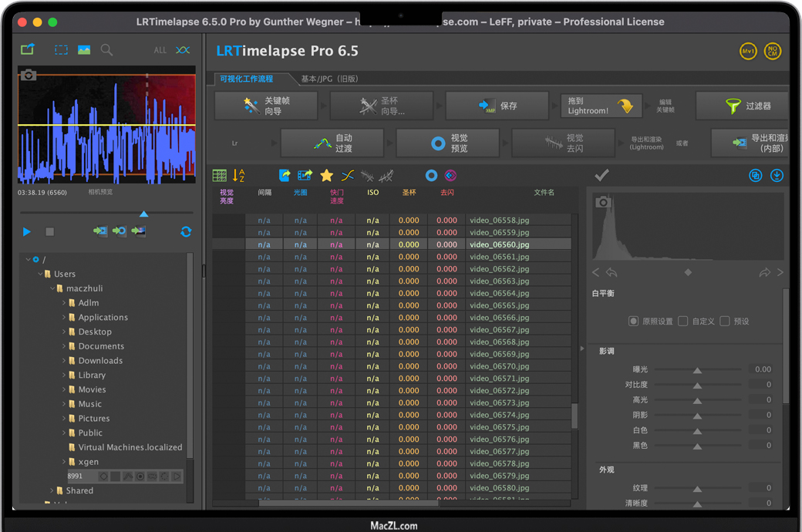Expand the Documents folder in tree

(x=64, y=346)
